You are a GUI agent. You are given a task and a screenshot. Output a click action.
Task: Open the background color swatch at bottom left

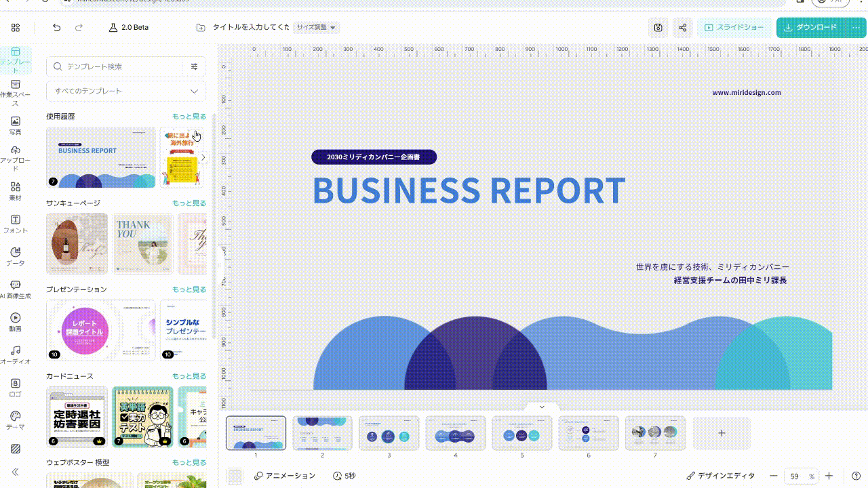[235, 476]
